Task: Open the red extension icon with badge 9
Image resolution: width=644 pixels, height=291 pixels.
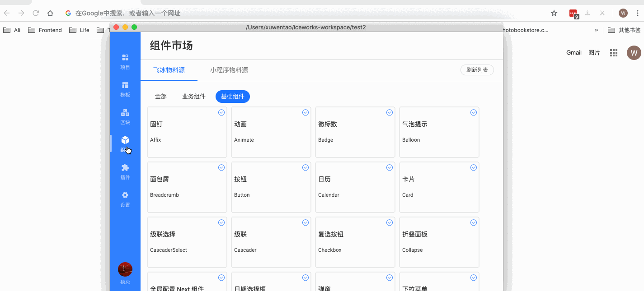Action: pos(573,14)
